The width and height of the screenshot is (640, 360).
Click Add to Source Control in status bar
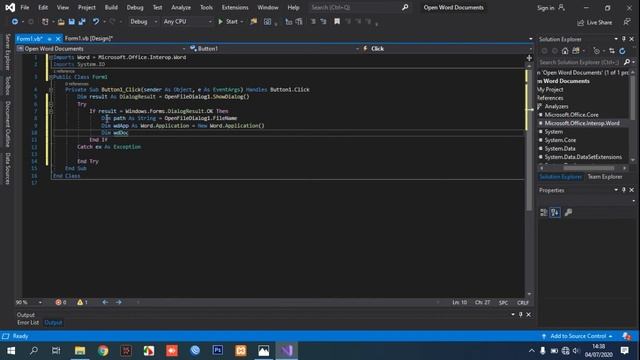577,336
